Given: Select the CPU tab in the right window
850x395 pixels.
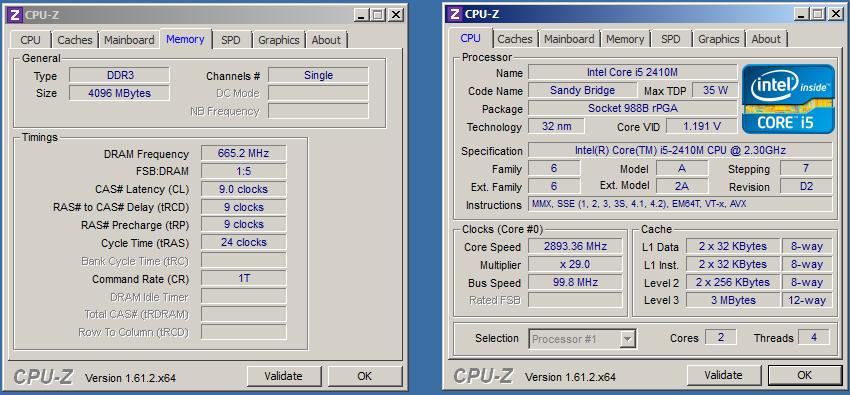Looking at the screenshot, I should 471,38.
